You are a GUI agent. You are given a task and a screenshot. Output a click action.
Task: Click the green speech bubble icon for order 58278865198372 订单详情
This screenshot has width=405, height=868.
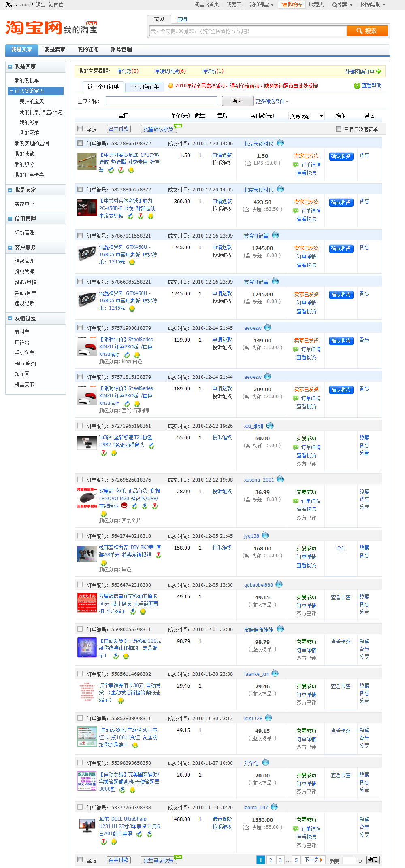point(296,165)
